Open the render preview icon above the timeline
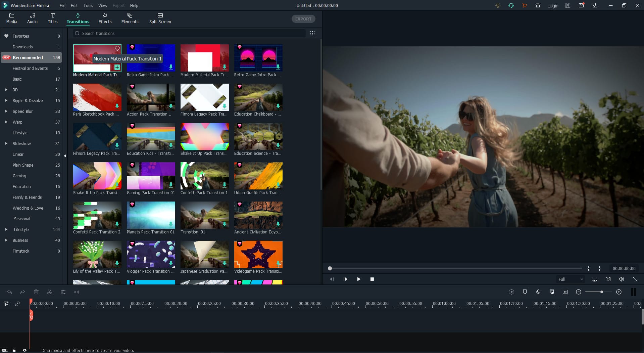 511,292
